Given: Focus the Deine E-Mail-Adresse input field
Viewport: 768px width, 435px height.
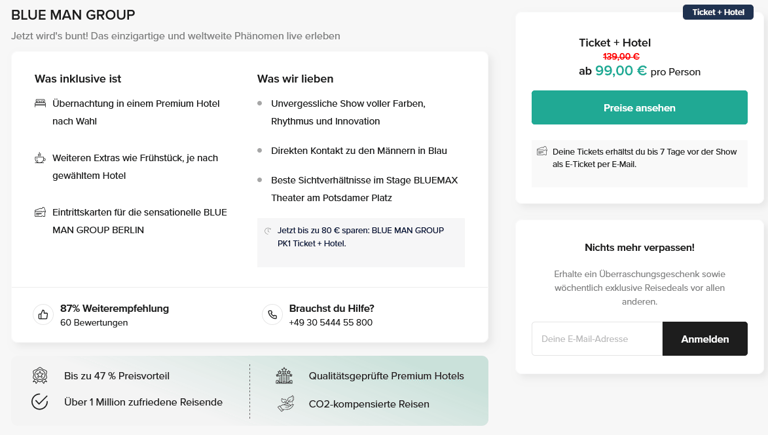Looking at the screenshot, I should [597, 338].
